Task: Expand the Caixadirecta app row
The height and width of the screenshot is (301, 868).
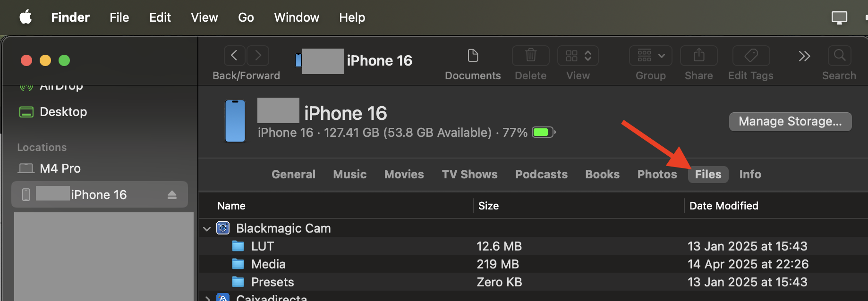Action: tap(207, 298)
